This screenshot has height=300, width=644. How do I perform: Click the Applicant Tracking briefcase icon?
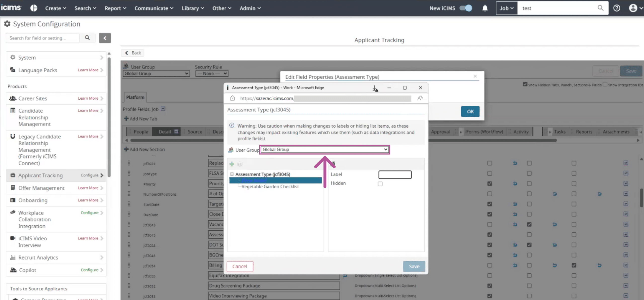click(x=13, y=175)
